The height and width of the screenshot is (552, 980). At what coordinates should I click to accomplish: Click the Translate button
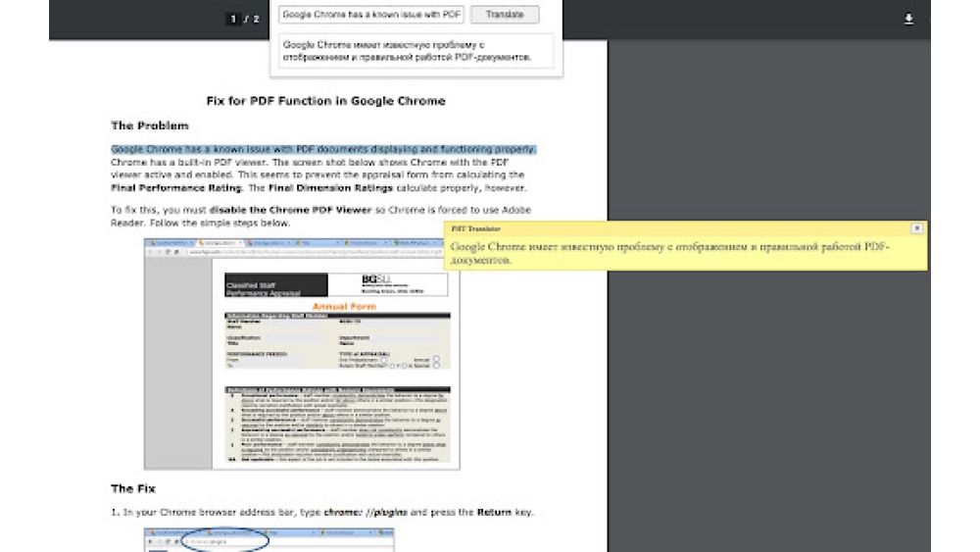coord(505,15)
